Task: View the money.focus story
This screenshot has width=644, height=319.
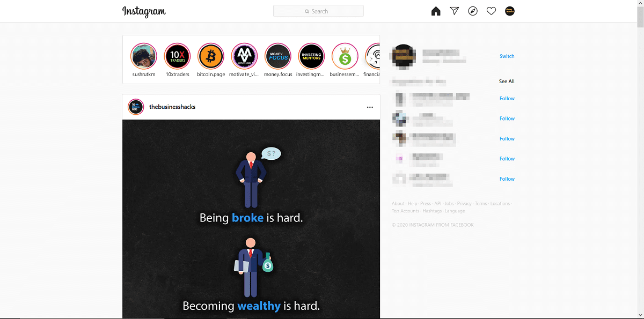Action: tap(278, 56)
